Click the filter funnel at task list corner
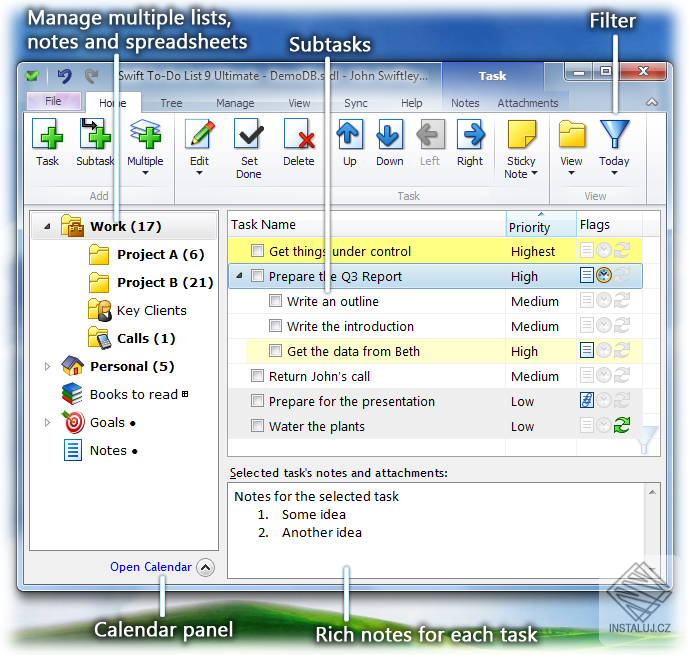The height and width of the screenshot is (655, 690). (646, 440)
